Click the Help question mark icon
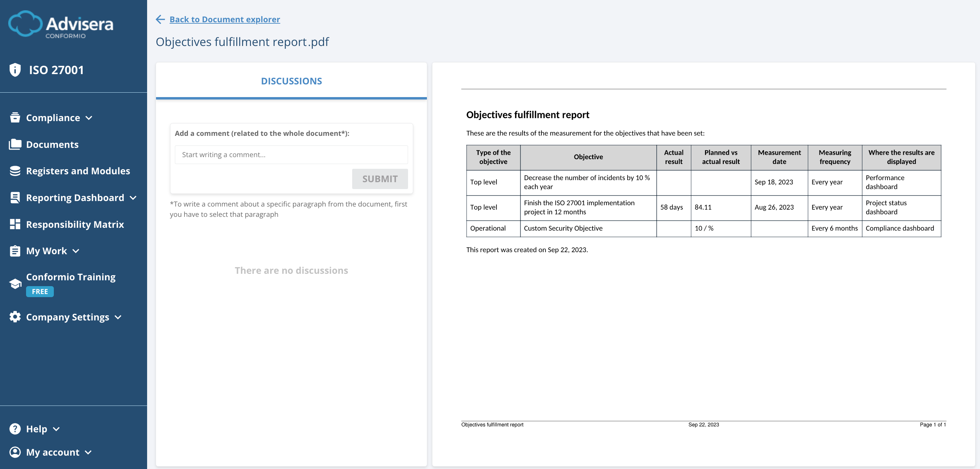This screenshot has width=980, height=469. [14, 428]
